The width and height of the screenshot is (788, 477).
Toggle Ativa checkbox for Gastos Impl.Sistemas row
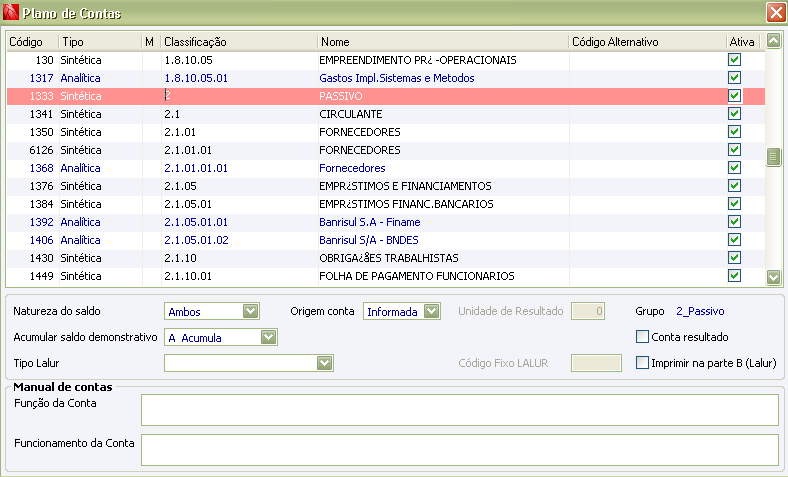pos(734,78)
